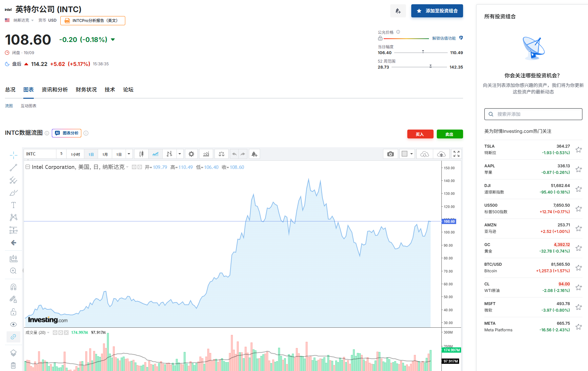Select candlestick chart style
Viewport: 588px width, 371px height.
141,154
